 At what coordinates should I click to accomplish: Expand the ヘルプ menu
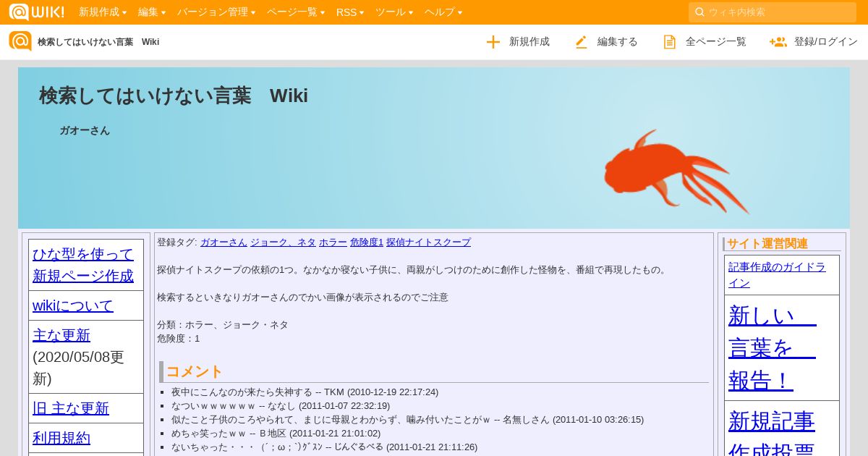point(443,12)
